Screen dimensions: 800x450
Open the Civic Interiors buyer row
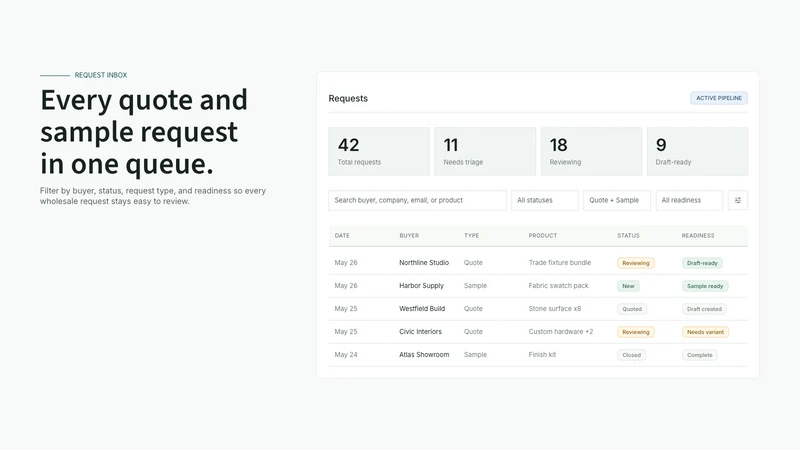(538, 332)
